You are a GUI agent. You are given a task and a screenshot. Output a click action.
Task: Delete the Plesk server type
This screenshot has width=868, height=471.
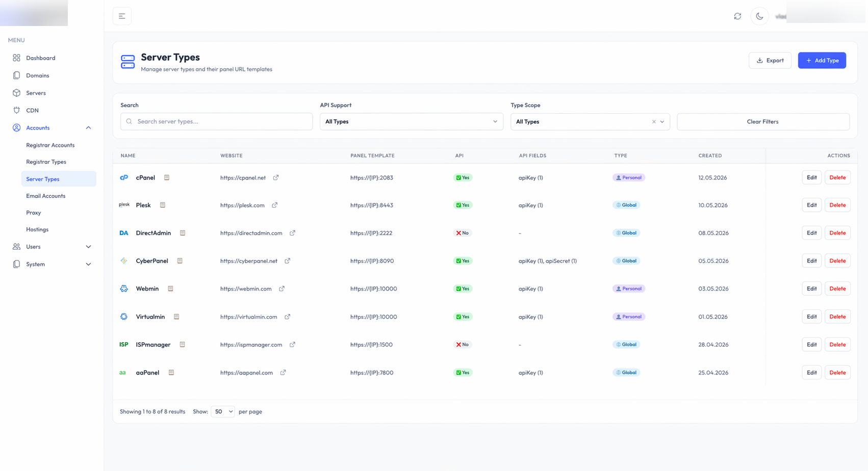tap(837, 205)
